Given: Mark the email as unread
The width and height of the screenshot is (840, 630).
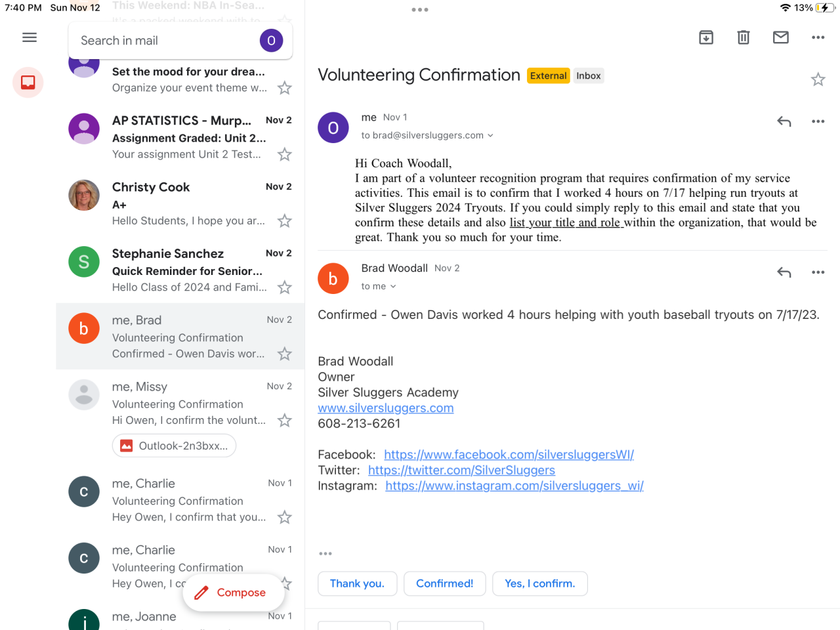Looking at the screenshot, I should point(780,37).
